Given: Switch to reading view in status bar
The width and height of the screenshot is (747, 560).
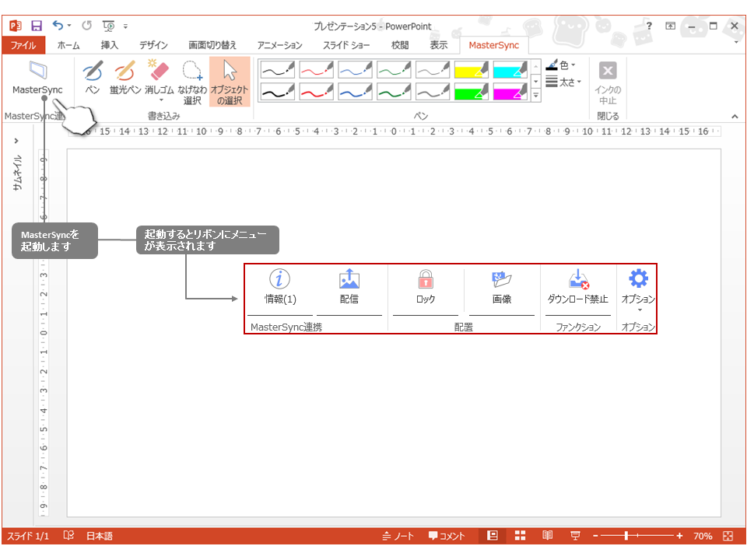Looking at the screenshot, I should tap(548, 536).
